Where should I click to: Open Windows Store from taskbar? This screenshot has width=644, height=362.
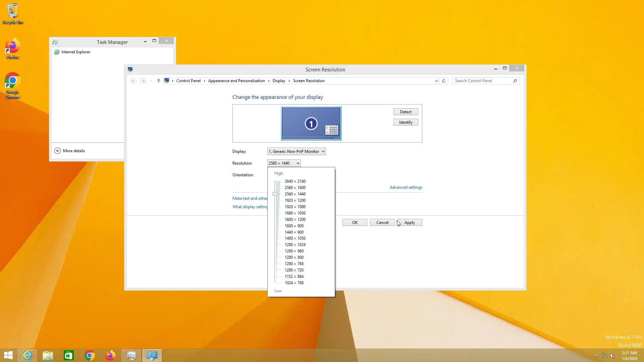pyautogui.click(x=69, y=355)
